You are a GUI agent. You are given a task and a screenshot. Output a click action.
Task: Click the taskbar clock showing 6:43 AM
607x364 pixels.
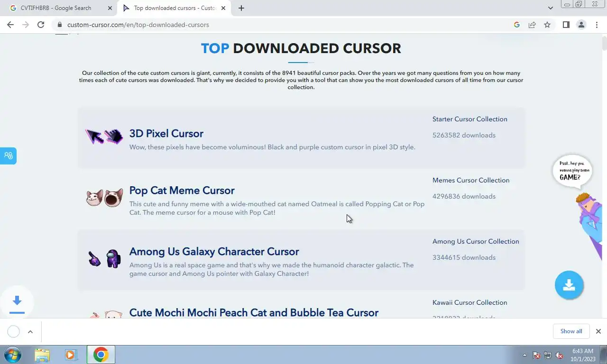(582, 355)
